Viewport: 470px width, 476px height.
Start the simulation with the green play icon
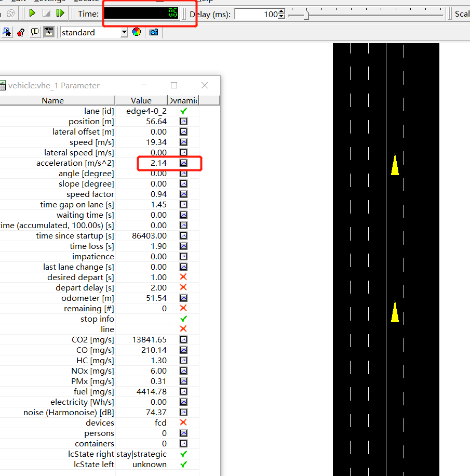click(x=32, y=13)
